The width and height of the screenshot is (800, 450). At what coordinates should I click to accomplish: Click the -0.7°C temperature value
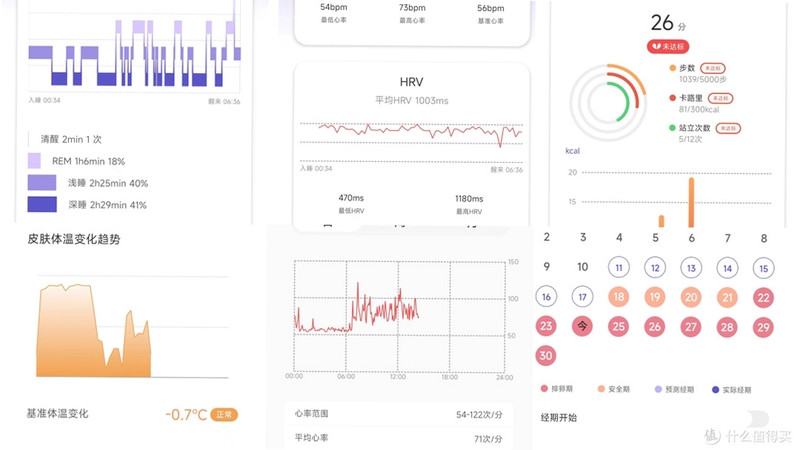point(186,415)
